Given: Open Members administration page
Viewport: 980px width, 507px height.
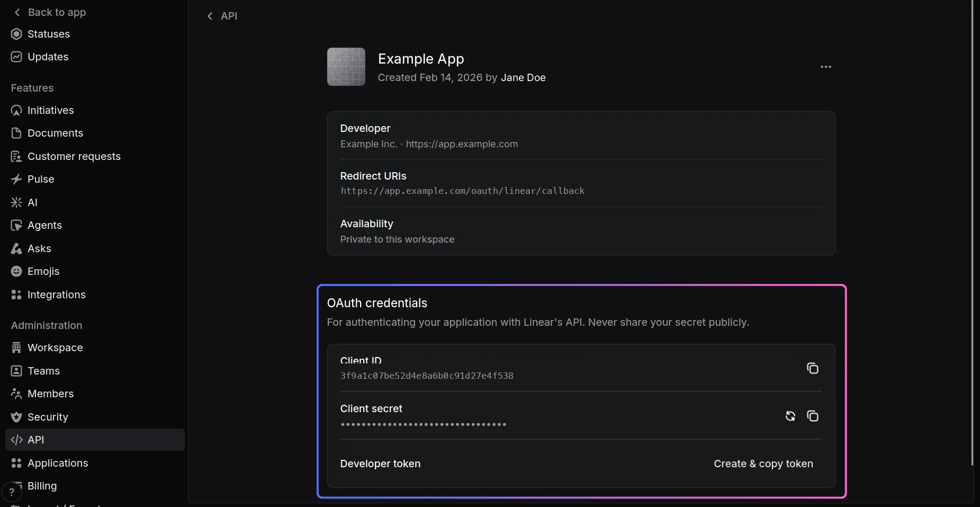Looking at the screenshot, I should point(95,394).
